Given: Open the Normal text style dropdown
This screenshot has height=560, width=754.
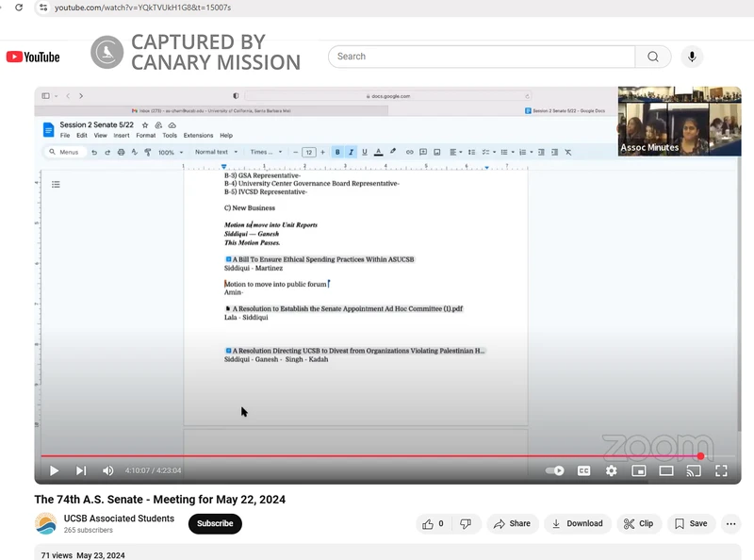Looking at the screenshot, I should coord(216,152).
